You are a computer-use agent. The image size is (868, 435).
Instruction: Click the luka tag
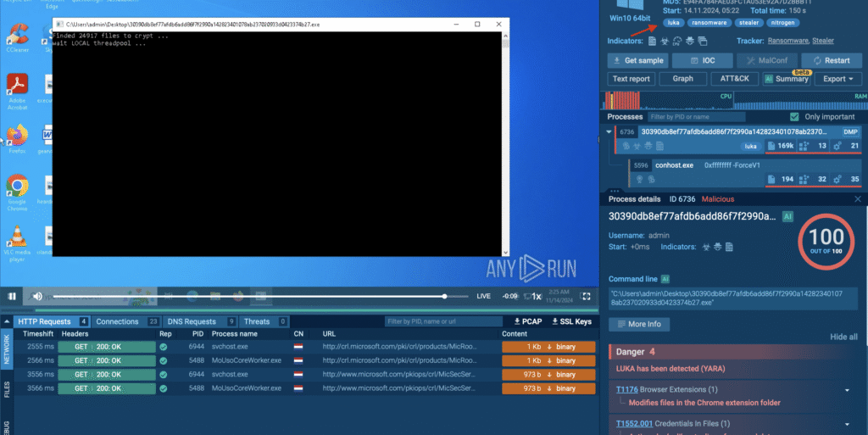click(673, 23)
